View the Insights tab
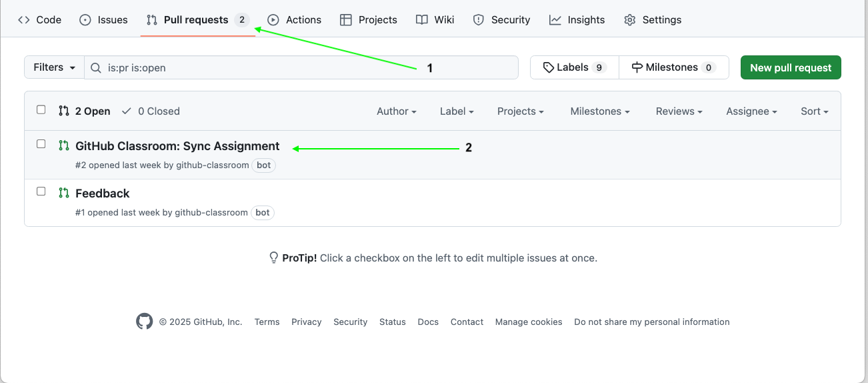This screenshot has height=383, width=868. tap(577, 20)
